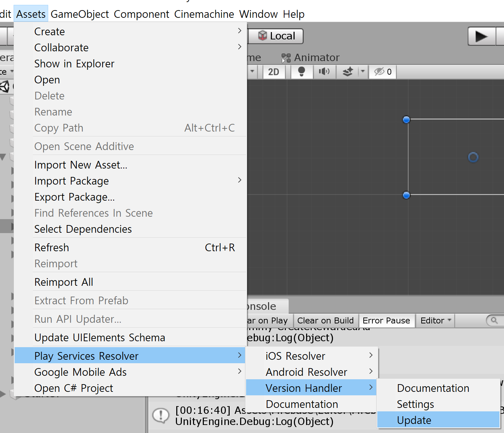The height and width of the screenshot is (433, 504).
Task: Open Documentation under Play Services Resolver submenu
Action: pyautogui.click(x=312, y=404)
